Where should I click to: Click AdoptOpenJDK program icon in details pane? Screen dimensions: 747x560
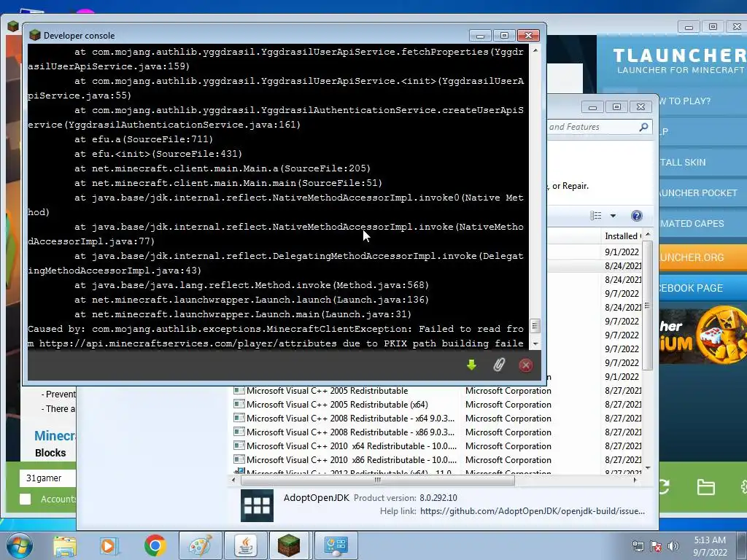click(x=257, y=505)
